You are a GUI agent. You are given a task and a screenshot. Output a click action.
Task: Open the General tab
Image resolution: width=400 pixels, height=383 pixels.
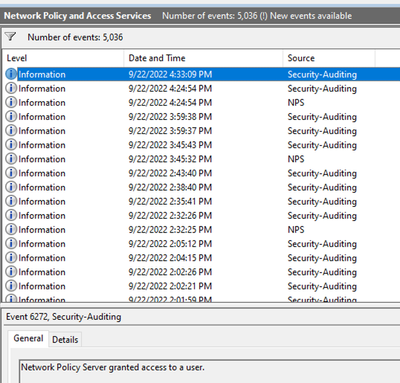pos(28,338)
